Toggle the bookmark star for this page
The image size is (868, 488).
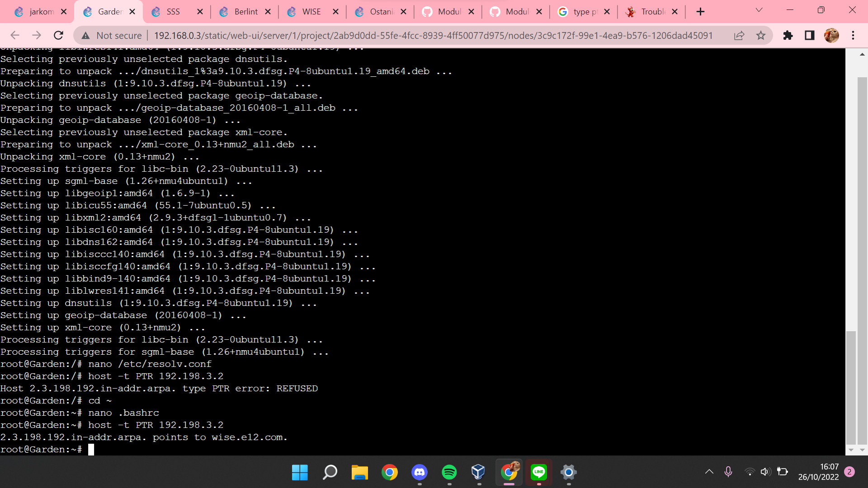click(x=762, y=35)
